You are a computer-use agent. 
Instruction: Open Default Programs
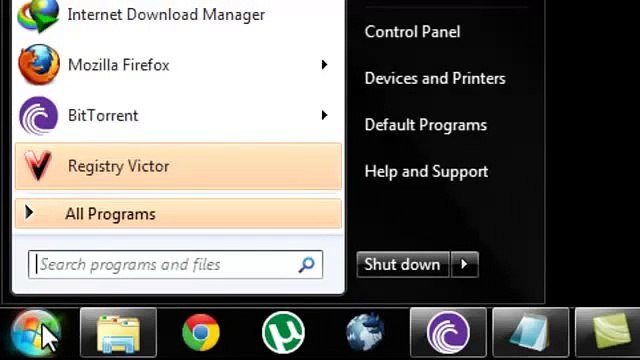[426, 125]
